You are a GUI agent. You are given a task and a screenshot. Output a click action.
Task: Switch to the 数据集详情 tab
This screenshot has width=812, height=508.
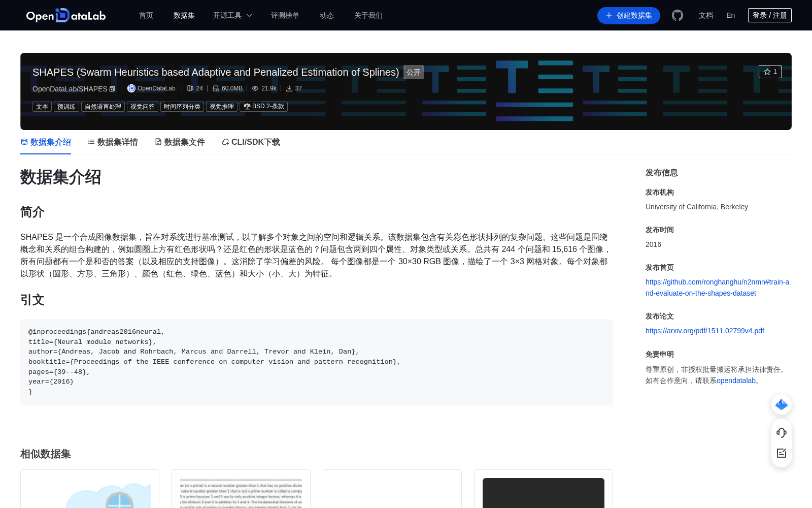[x=113, y=142]
